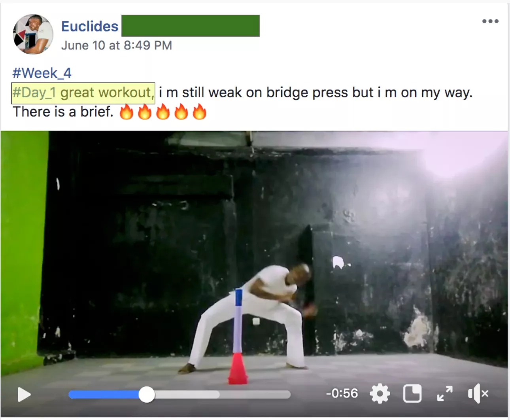Open the three-dot post options menu

pyautogui.click(x=490, y=21)
